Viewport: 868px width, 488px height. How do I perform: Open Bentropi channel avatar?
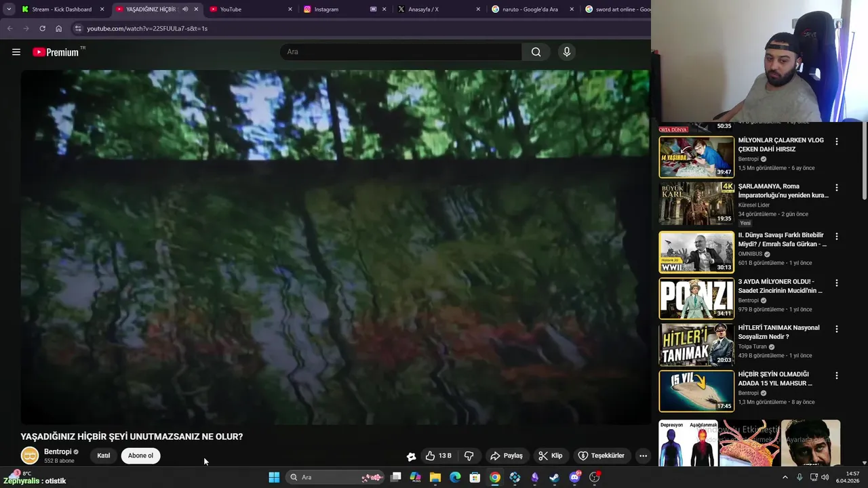tap(30, 456)
